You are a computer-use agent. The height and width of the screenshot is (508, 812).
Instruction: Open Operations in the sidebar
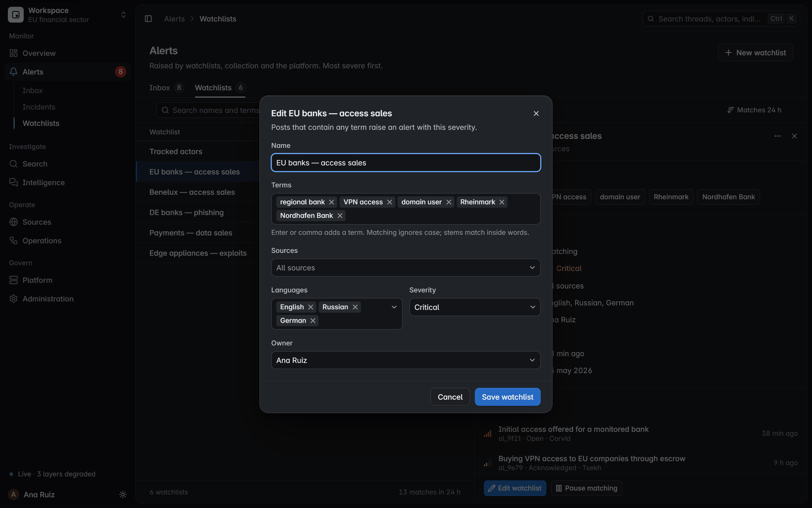[67, 240]
